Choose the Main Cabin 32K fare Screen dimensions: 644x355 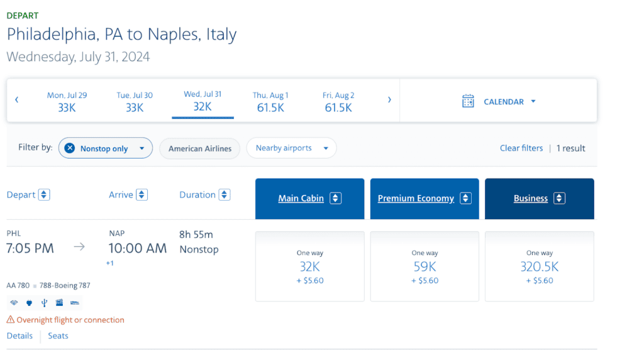click(309, 266)
